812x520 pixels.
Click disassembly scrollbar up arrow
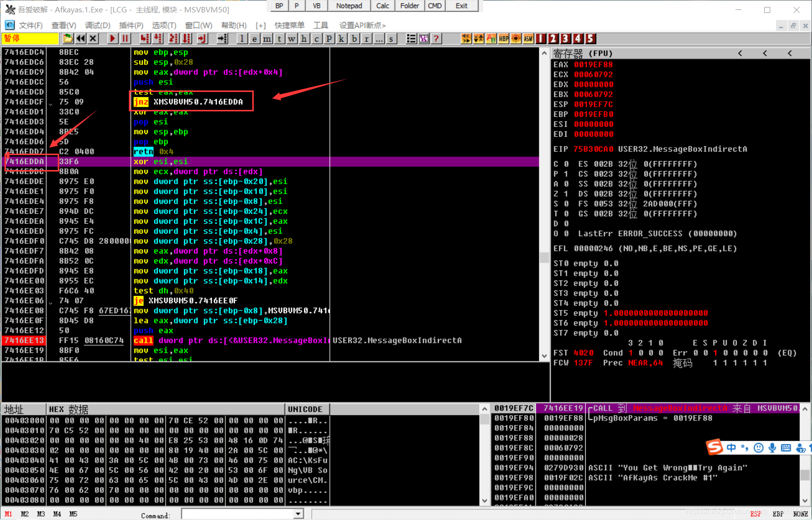tap(544, 53)
